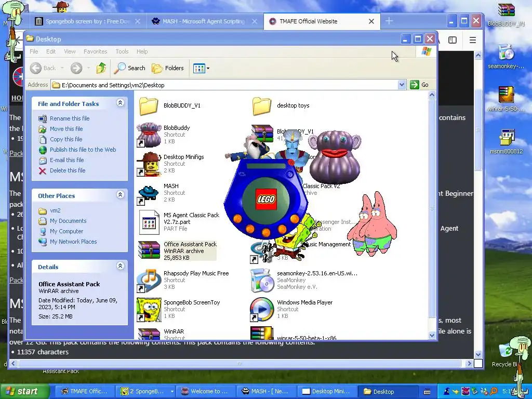This screenshot has width=532, height=399.
Task: Switch to the MASH Microsoft Agent Scripting tab
Action: click(205, 21)
